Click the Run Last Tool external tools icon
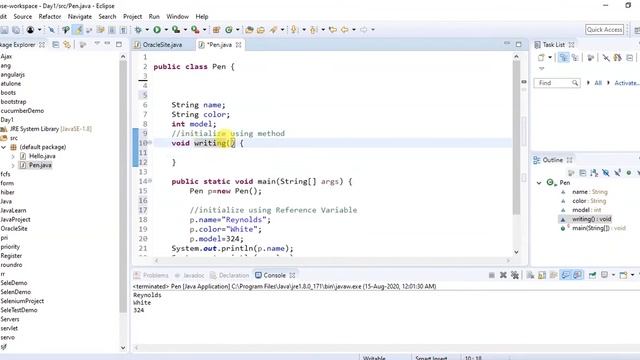The width and height of the screenshot is (640, 360). (x=195, y=30)
